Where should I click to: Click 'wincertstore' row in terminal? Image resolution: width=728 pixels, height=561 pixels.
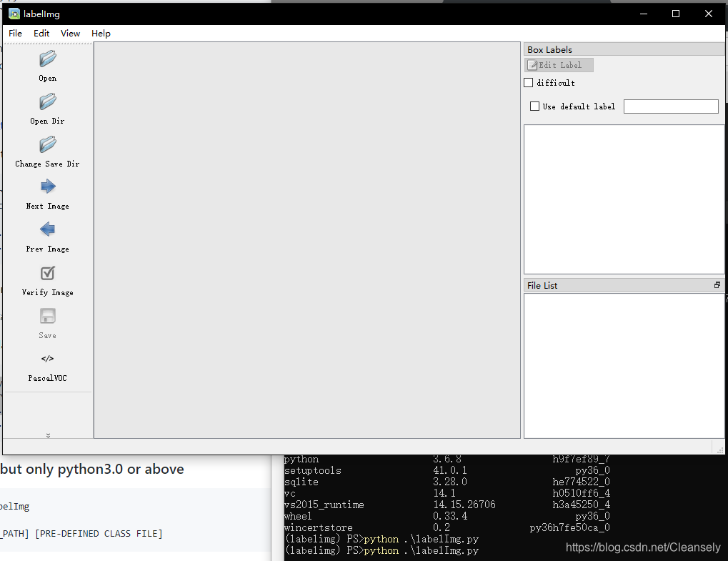tap(447, 527)
